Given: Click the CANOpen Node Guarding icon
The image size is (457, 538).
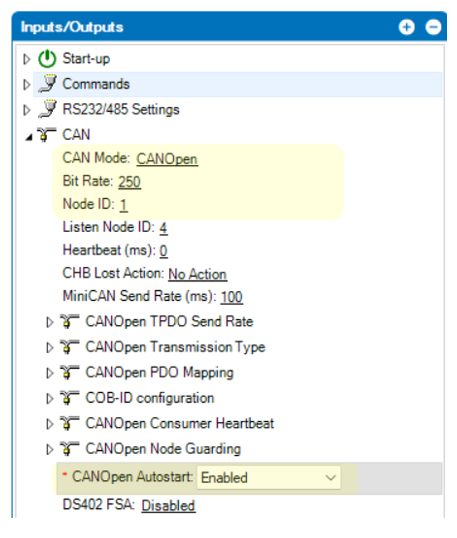Looking at the screenshot, I should [69, 449].
